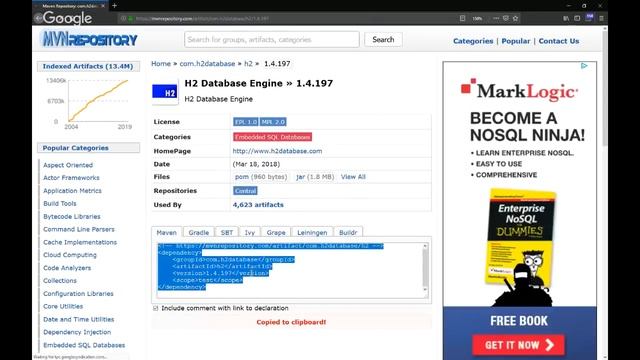Click the green padlock site security icon
The height and width of the screenshot is (360, 640).
(131, 18)
